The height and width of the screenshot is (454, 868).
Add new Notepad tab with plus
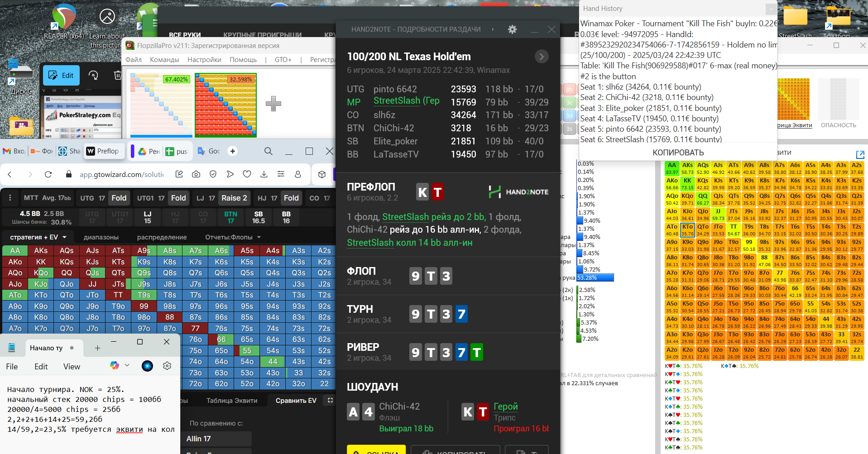pos(97,348)
